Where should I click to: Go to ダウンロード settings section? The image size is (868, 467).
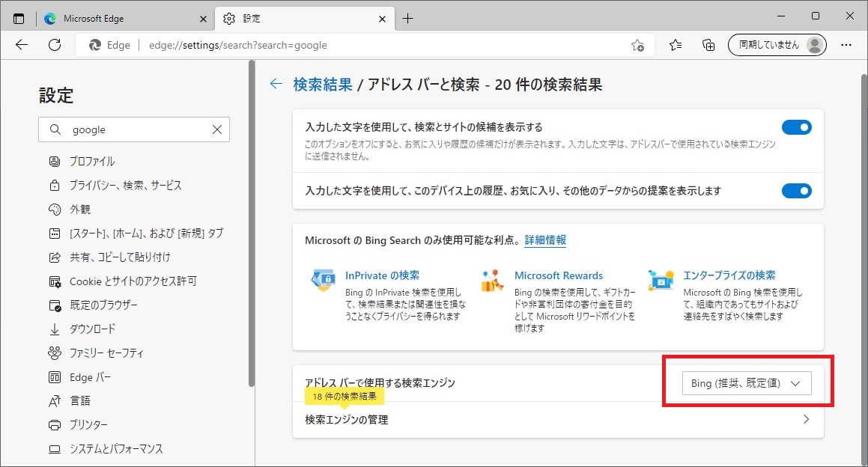pyautogui.click(x=92, y=329)
